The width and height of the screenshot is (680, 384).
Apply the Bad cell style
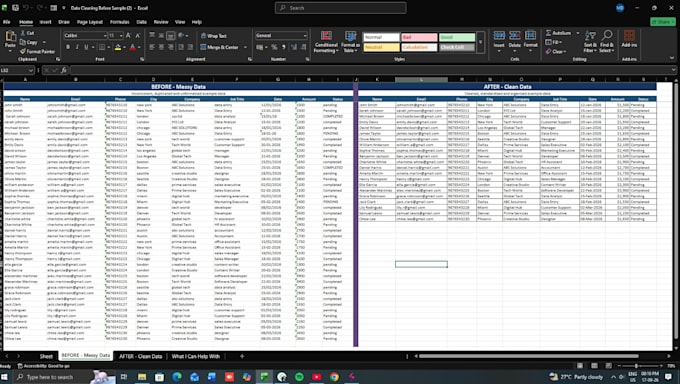pyautogui.click(x=419, y=37)
